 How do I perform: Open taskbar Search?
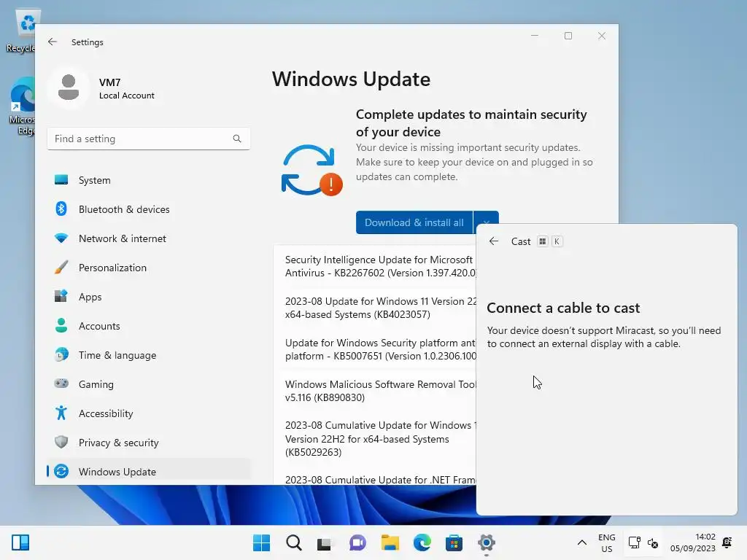pos(293,542)
